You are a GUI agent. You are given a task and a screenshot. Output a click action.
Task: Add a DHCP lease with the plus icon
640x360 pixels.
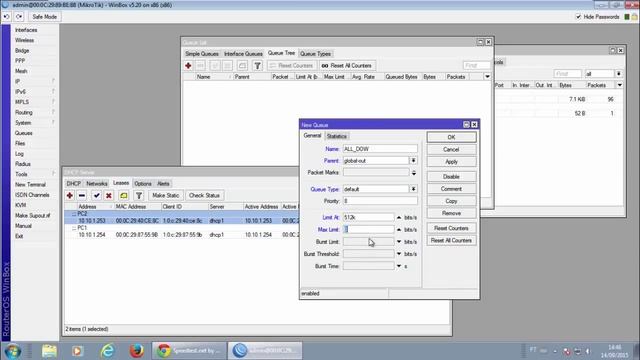click(70, 196)
